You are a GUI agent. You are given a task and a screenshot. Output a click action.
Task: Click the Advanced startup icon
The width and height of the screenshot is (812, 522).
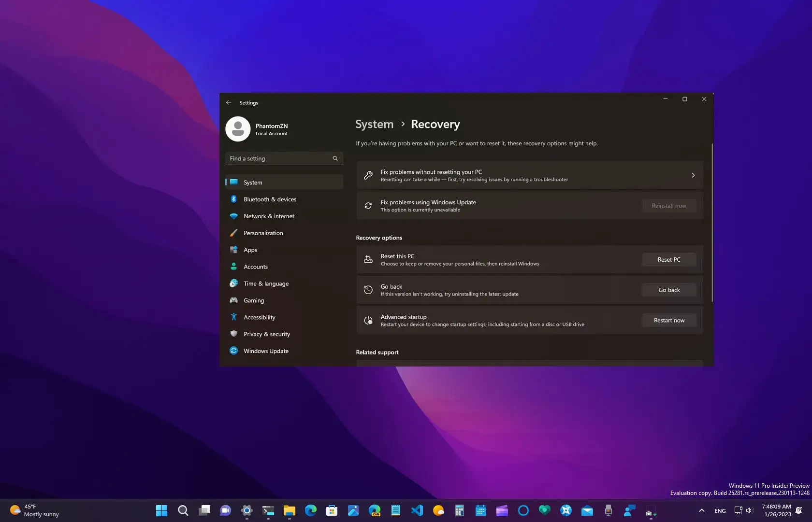[x=368, y=320]
